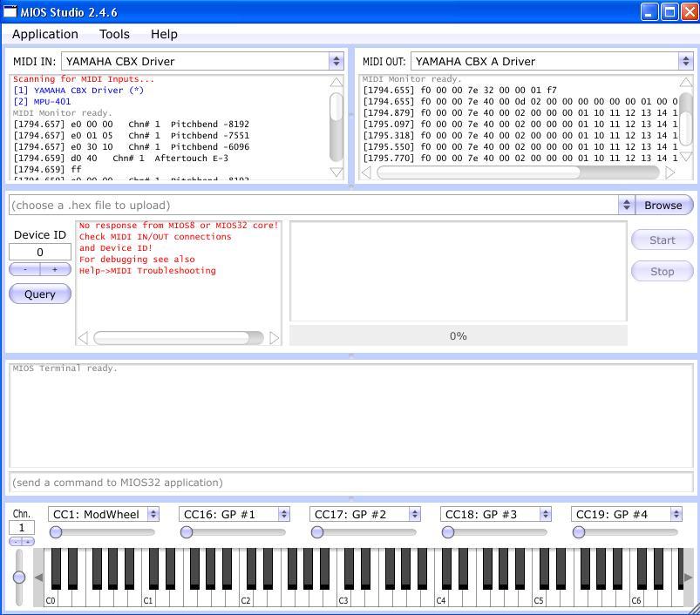Increase Device ID with plus button
This screenshot has height=615, width=700.
click(55, 270)
